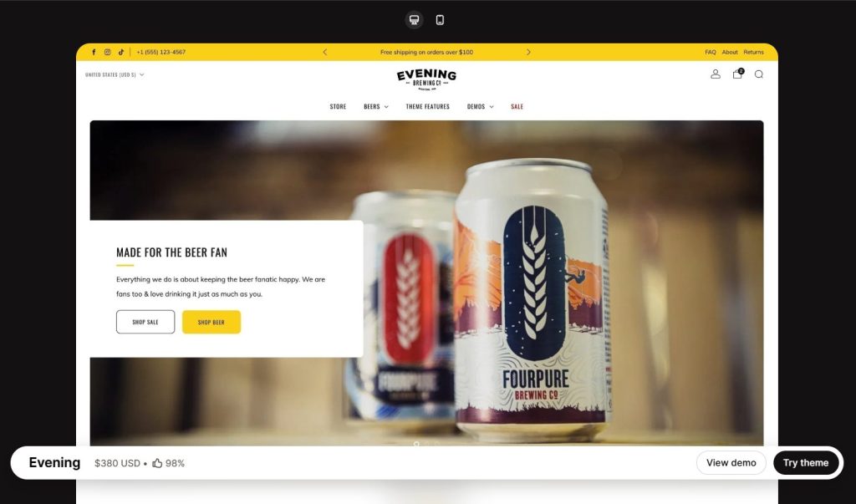Open the TikTok social icon
The width and height of the screenshot is (856, 504).
(121, 53)
